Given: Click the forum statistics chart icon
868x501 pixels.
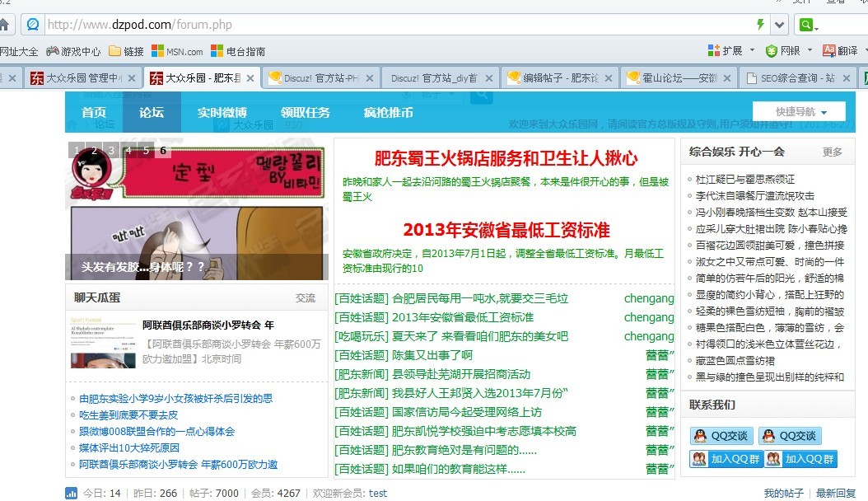Looking at the screenshot, I should click(x=72, y=494).
